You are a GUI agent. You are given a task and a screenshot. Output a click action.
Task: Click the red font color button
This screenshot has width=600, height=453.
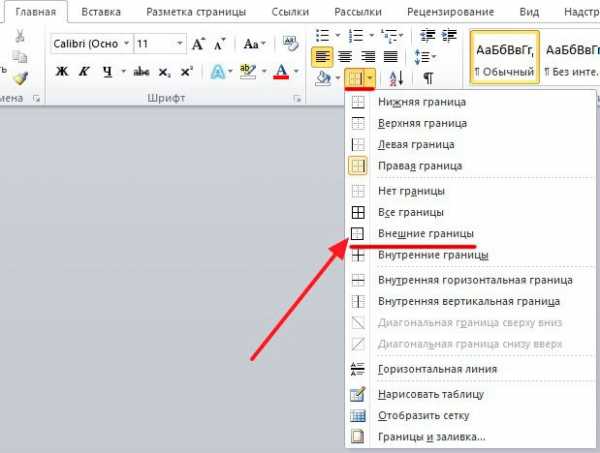point(281,72)
